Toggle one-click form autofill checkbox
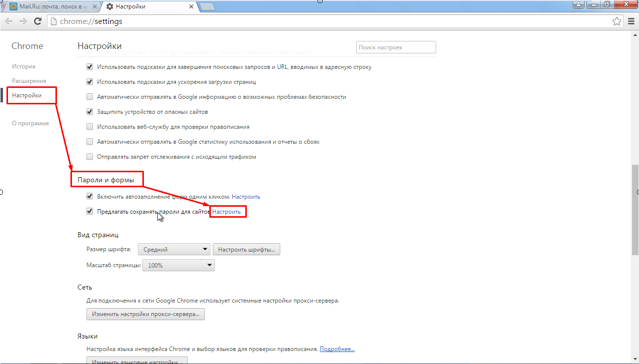 click(x=90, y=197)
